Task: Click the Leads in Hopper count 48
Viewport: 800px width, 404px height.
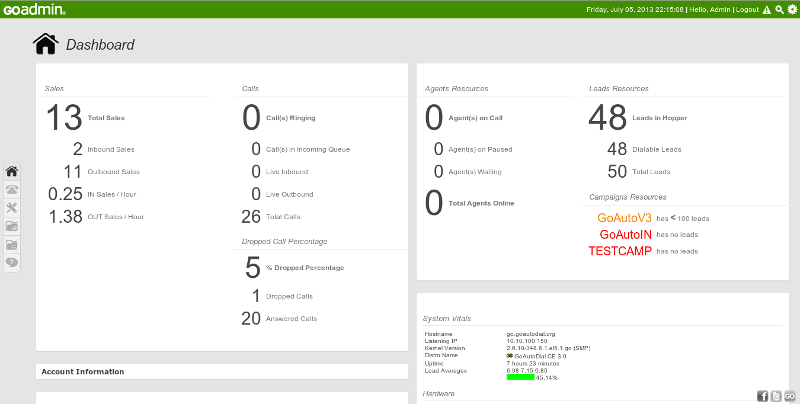Action: 607,118
